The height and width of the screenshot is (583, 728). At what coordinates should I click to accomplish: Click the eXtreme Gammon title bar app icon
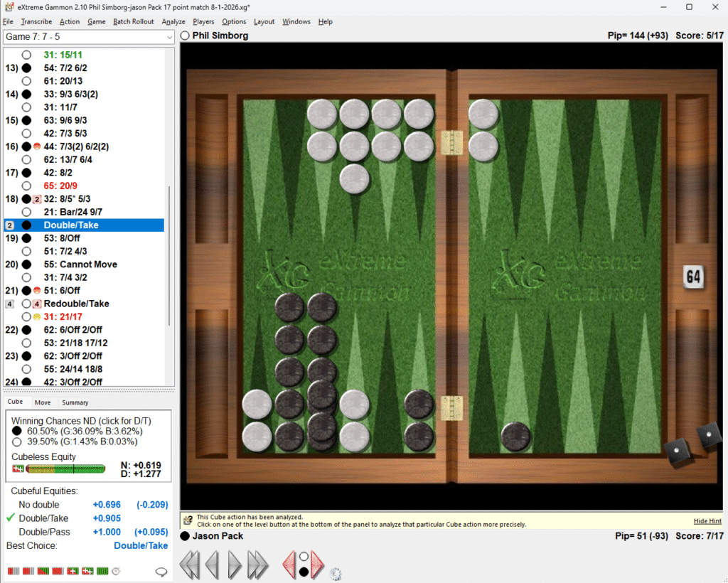coord(9,7)
